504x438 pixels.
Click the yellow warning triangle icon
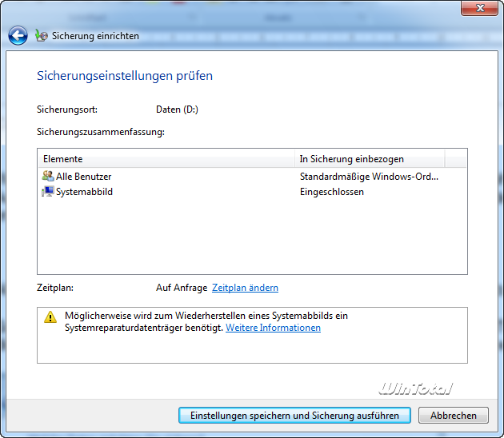[50, 317]
